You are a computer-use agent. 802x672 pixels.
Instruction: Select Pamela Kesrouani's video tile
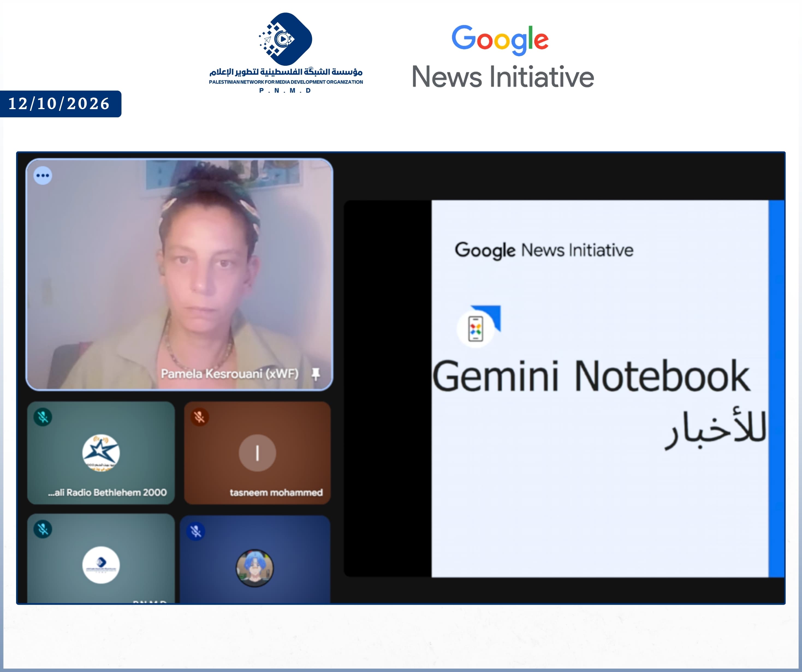point(179,274)
